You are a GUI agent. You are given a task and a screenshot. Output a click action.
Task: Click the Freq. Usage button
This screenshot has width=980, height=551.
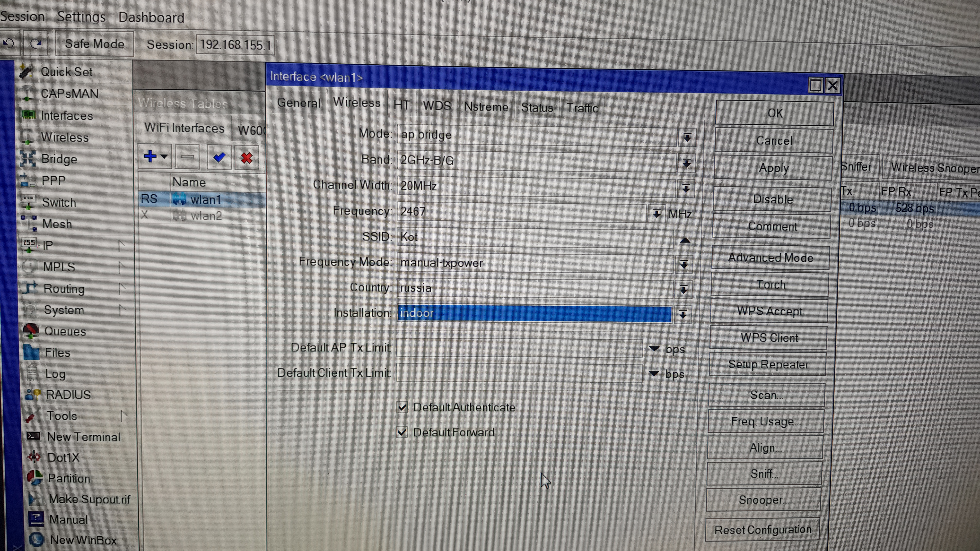pyautogui.click(x=765, y=421)
